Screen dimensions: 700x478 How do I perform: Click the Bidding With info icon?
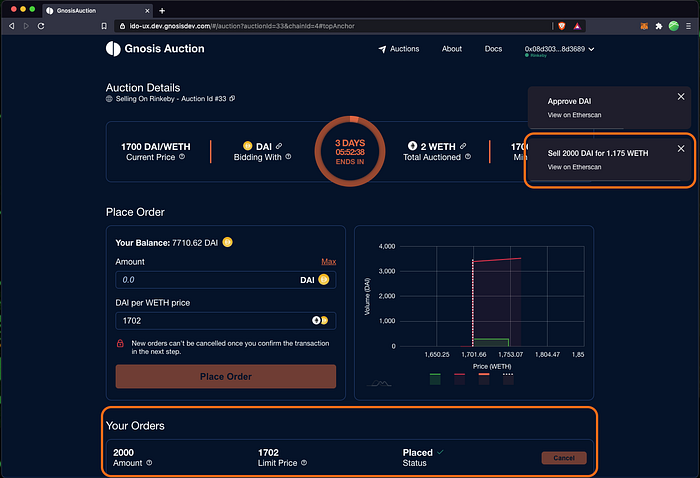tap(288, 157)
